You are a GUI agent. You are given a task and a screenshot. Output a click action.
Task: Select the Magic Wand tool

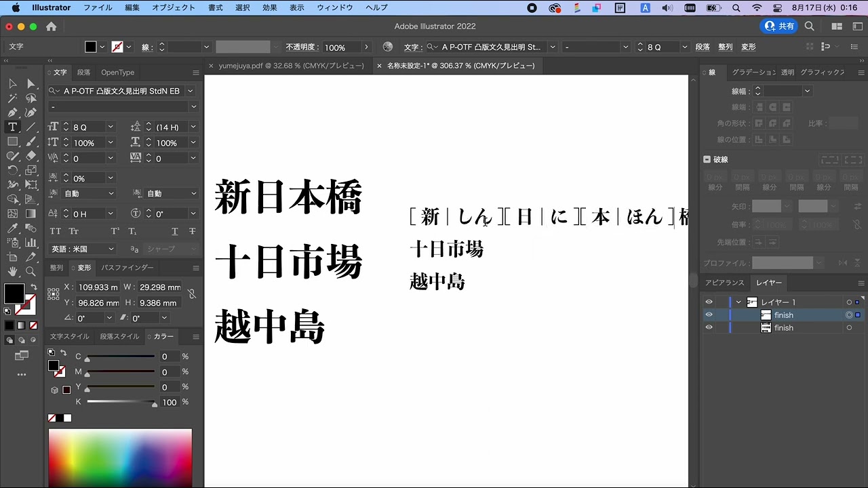(x=12, y=98)
